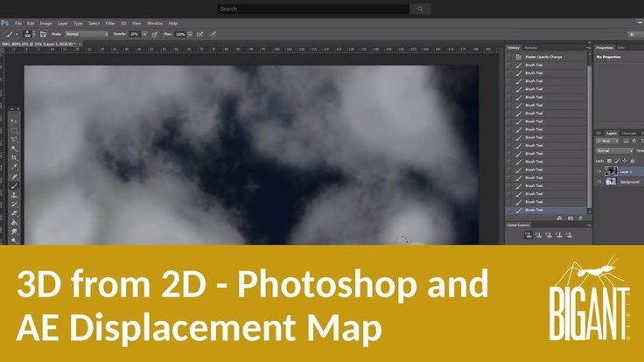
Task: Open the layer blend mode Normal dropdown
Action: pyautogui.click(x=614, y=151)
